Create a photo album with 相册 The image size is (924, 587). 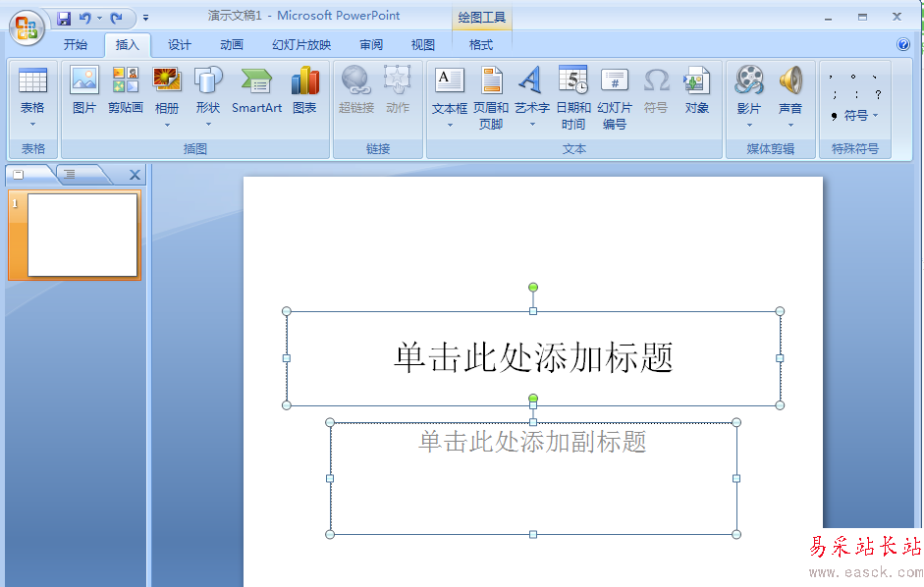pyautogui.click(x=167, y=89)
